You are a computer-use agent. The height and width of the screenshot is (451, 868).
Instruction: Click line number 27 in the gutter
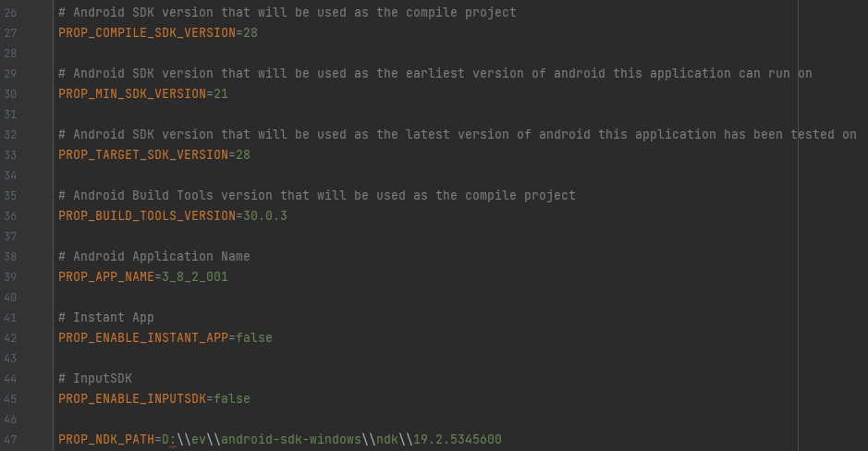point(11,32)
